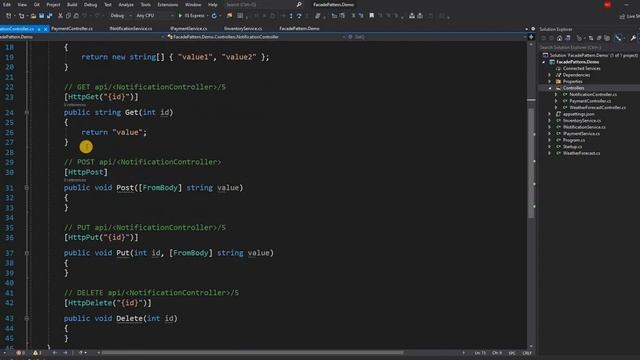Expand the Program.cs node arrow

pos(550,140)
